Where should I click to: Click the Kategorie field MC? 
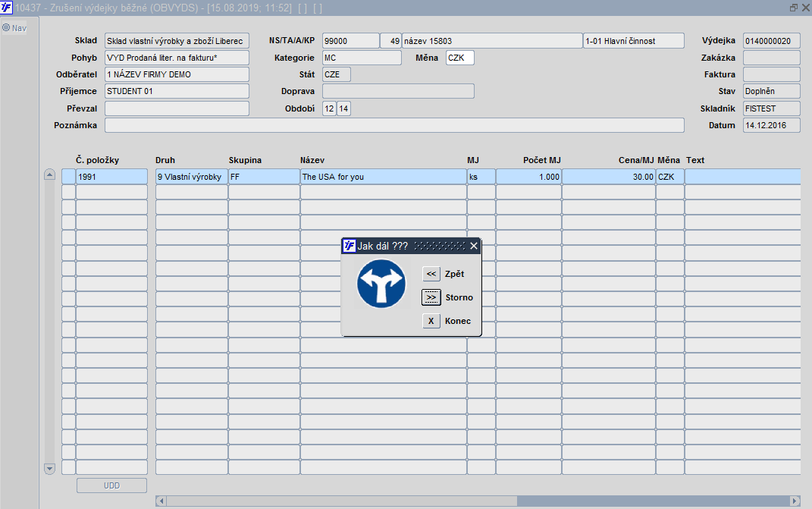click(362, 58)
